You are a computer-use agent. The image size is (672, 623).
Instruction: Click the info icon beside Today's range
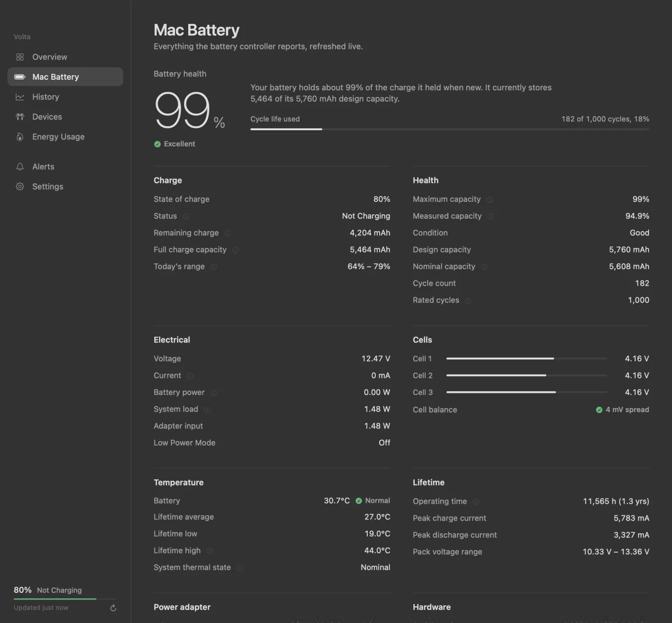(214, 267)
